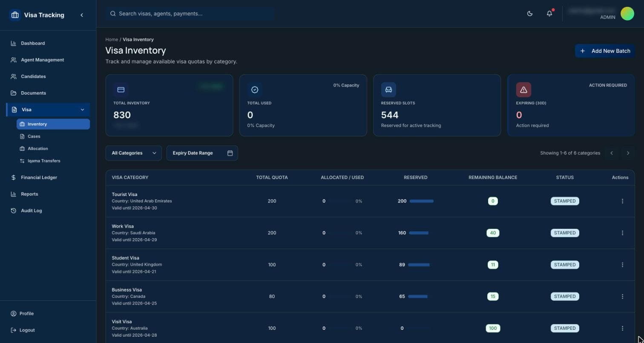Select the Inventory submenu item
The height and width of the screenshot is (343, 644).
point(53,124)
